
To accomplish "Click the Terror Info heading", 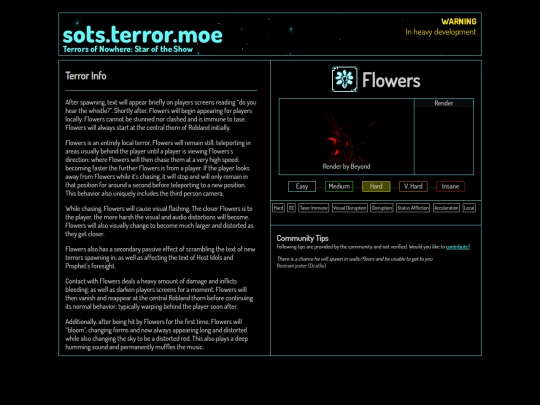I will pos(86,76).
